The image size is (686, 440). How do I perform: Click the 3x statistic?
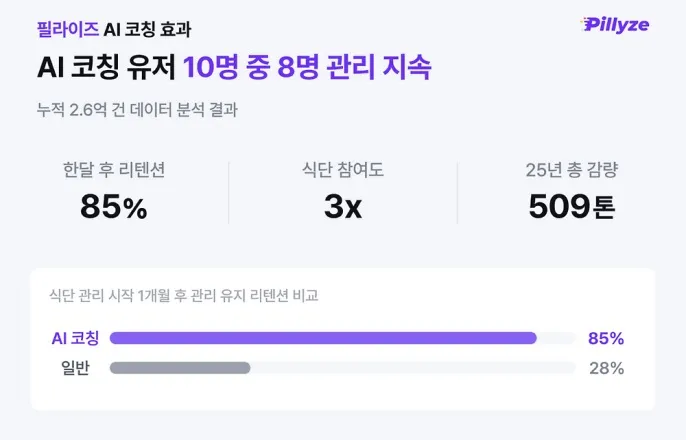click(343, 206)
